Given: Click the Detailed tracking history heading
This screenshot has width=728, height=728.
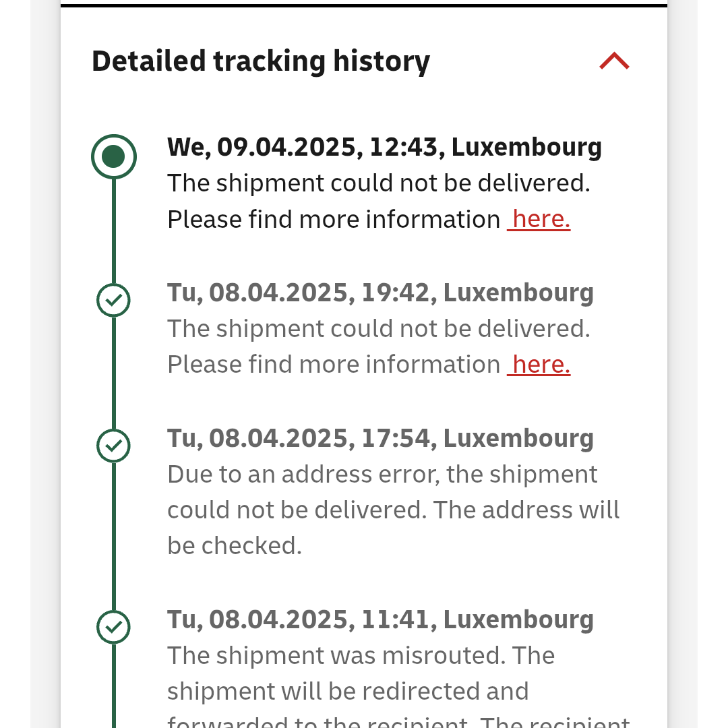Looking at the screenshot, I should (x=261, y=61).
